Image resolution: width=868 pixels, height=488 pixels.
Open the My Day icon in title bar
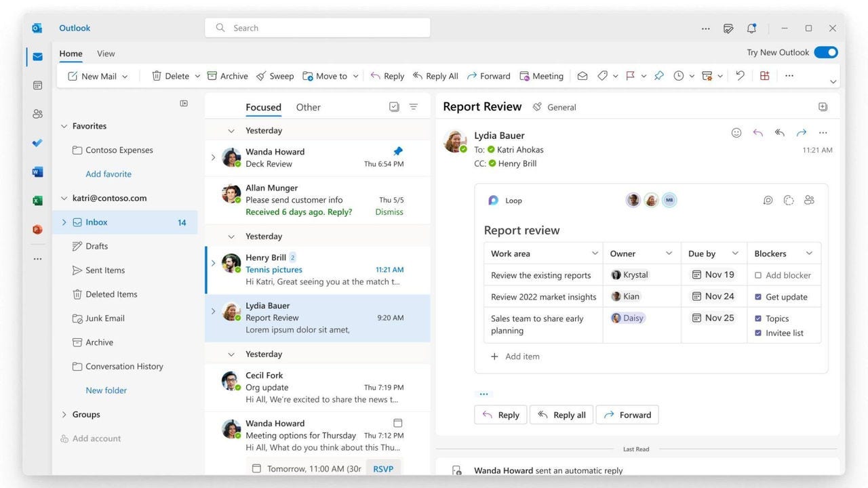[x=728, y=28]
